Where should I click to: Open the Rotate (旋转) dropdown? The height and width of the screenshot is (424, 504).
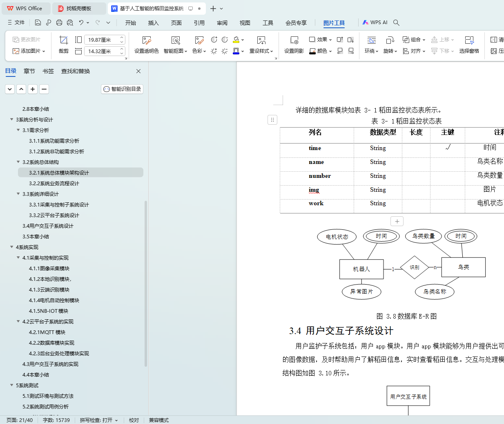[390, 51]
